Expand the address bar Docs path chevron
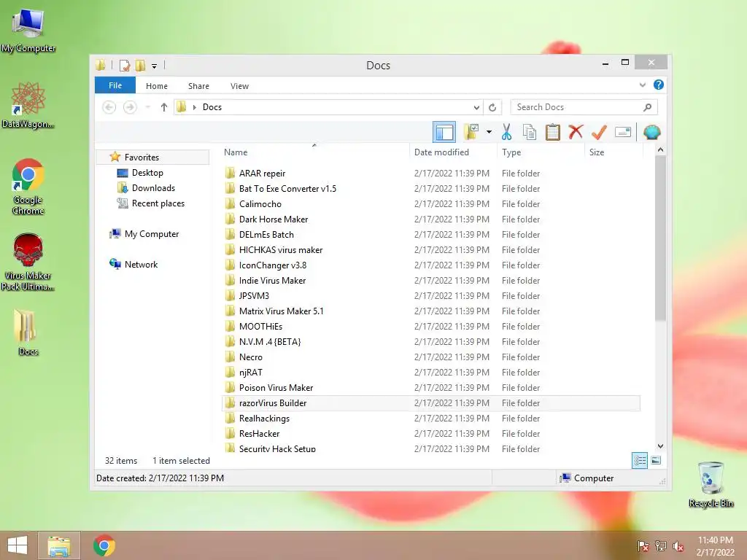The width and height of the screenshot is (747, 560). (x=194, y=107)
